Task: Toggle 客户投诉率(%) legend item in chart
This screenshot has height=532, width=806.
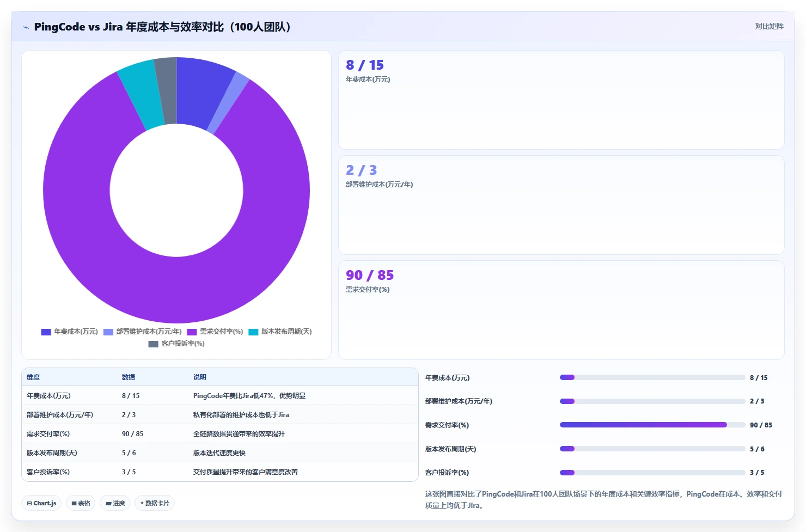Action: [x=176, y=344]
